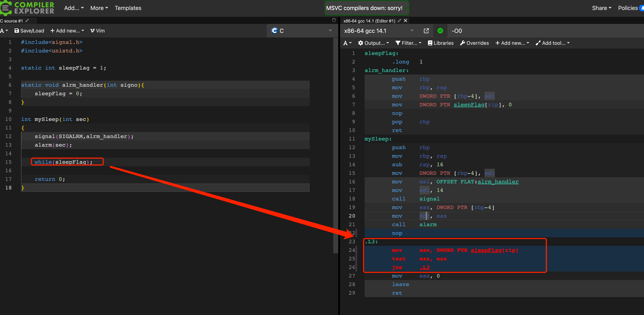Screen dimensions: 644x315
Task: Open compiler Overrides settings
Action: (474, 43)
